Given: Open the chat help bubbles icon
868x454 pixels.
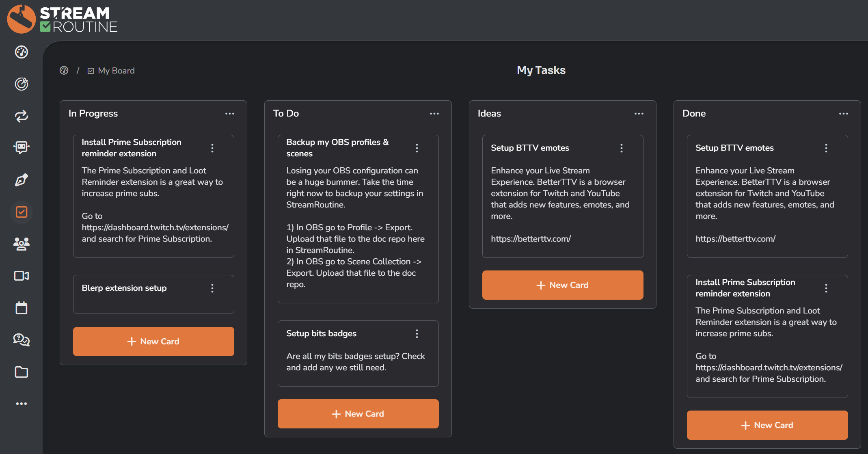Looking at the screenshot, I should pyautogui.click(x=22, y=339).
